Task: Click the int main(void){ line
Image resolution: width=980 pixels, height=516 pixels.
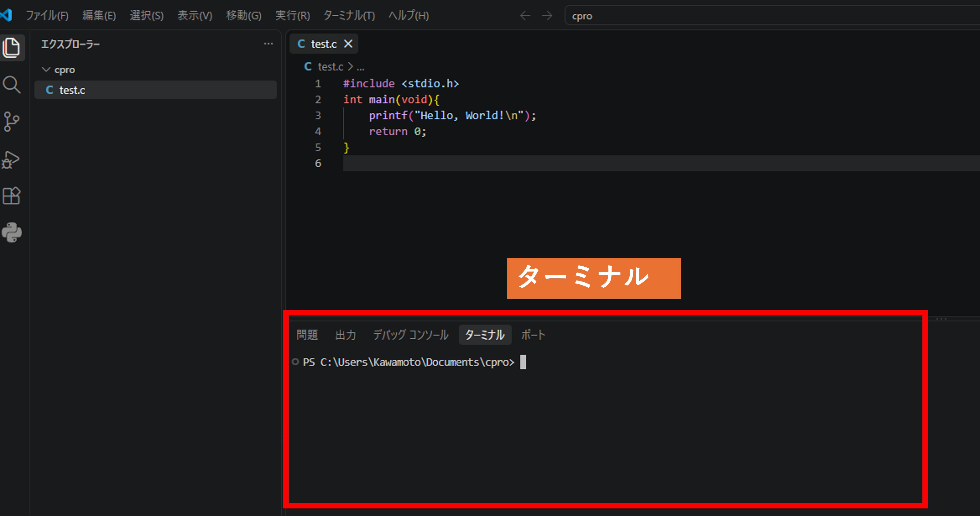Action: click(x=391, y=100)
